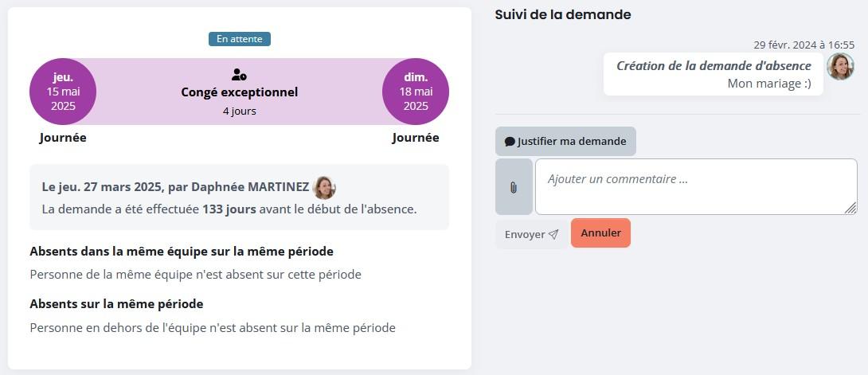Screen dimensions: 868x375
Task: Click the Envoyer button
Action: coord(531,235)
